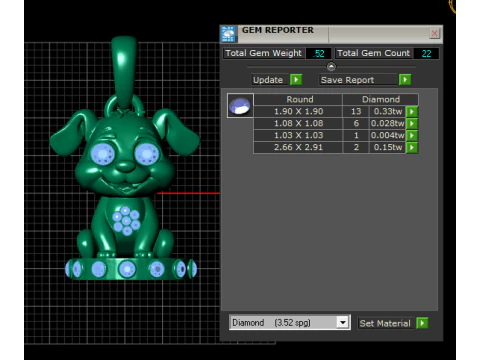Viewport: 480px width, 360px height.
Task: Select the 1.90 X 1.90 size cell
Action: point(298,111)
